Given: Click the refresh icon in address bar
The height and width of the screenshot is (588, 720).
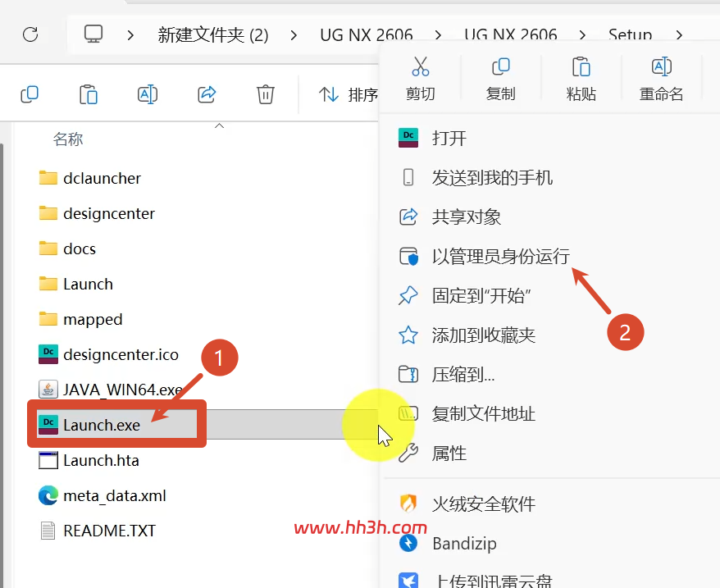Looking at the screenshot, I should [x=30, y=34].
